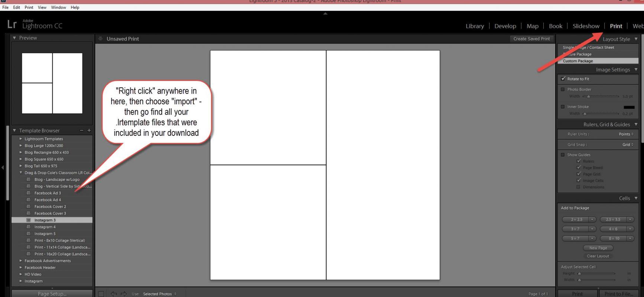Open Print - 11x14 Collage template icon

click(x=28, y=247)
